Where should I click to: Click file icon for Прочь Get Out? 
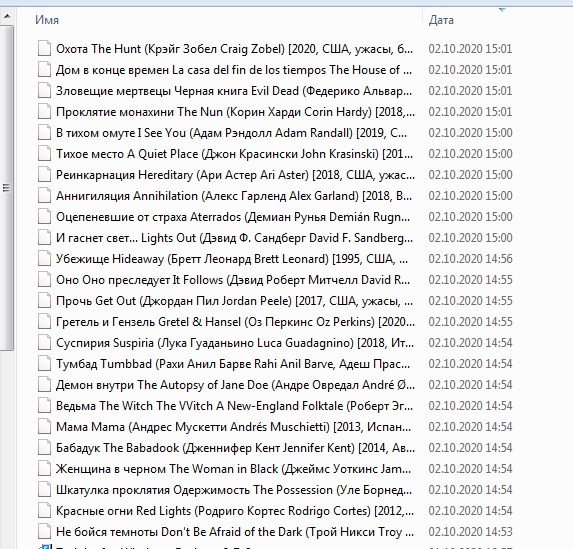45,301
